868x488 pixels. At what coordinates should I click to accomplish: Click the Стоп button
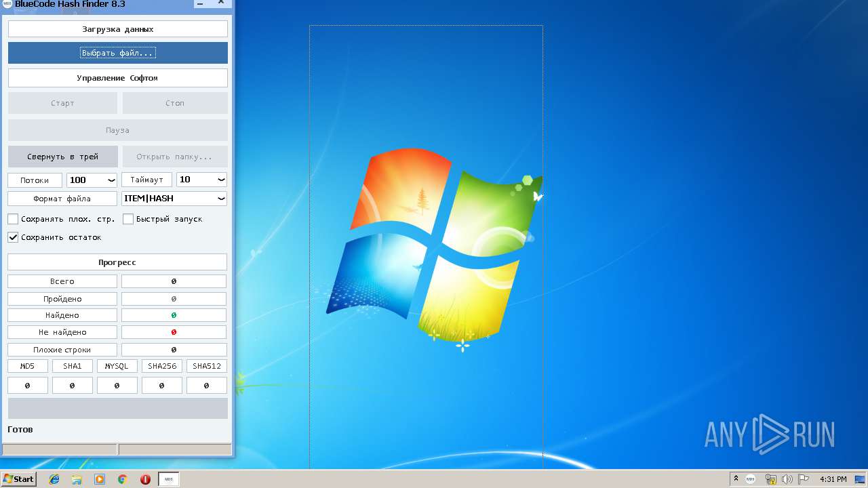tap(175, 103)
